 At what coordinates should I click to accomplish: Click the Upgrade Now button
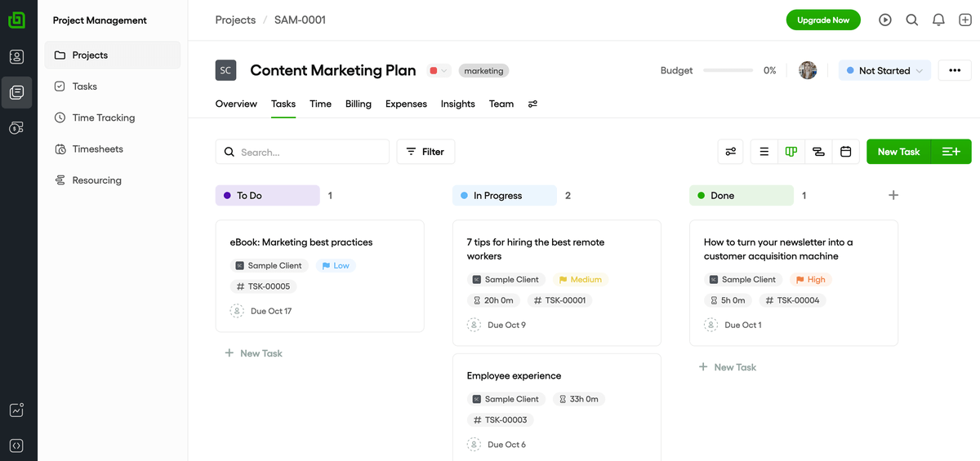(823, 20)
